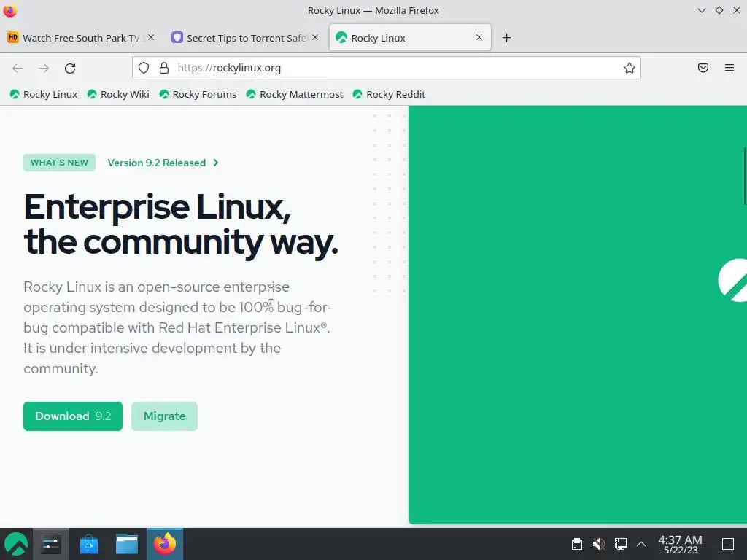Click Firefox logo in title bar
747x560 pixels.
pos(10,10)
